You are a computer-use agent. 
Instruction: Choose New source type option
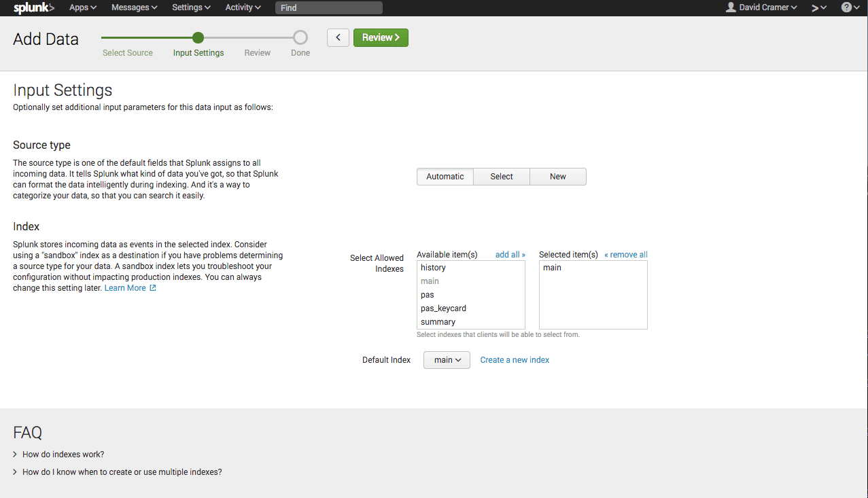click(x=557, y=176)
